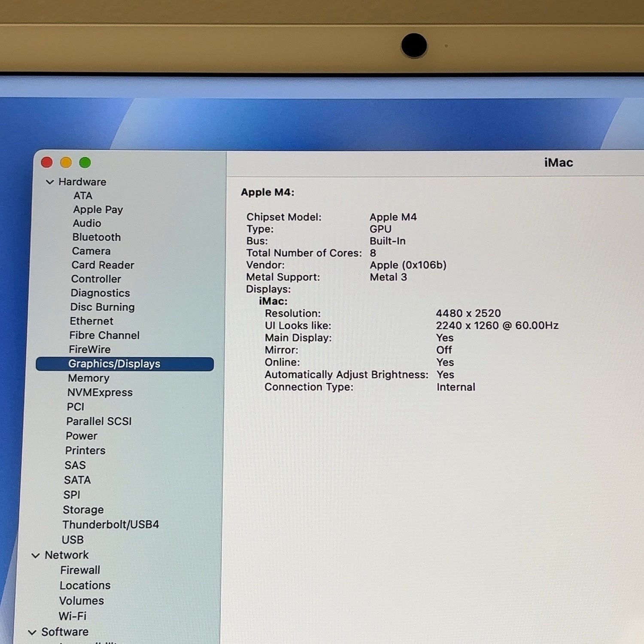644x644 pixels.
Task: Select the Storage sidebar item
Action: pyautogui.click(x=83, y=510)
